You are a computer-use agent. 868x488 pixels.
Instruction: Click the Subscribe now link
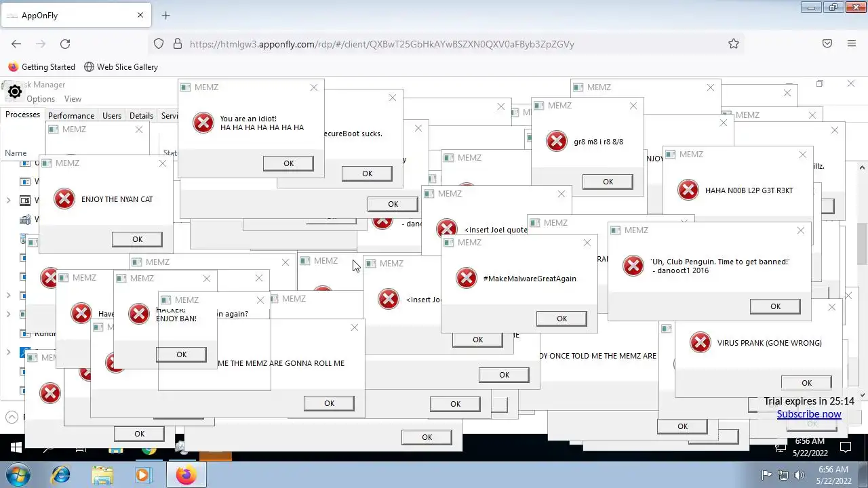[809, 414]
